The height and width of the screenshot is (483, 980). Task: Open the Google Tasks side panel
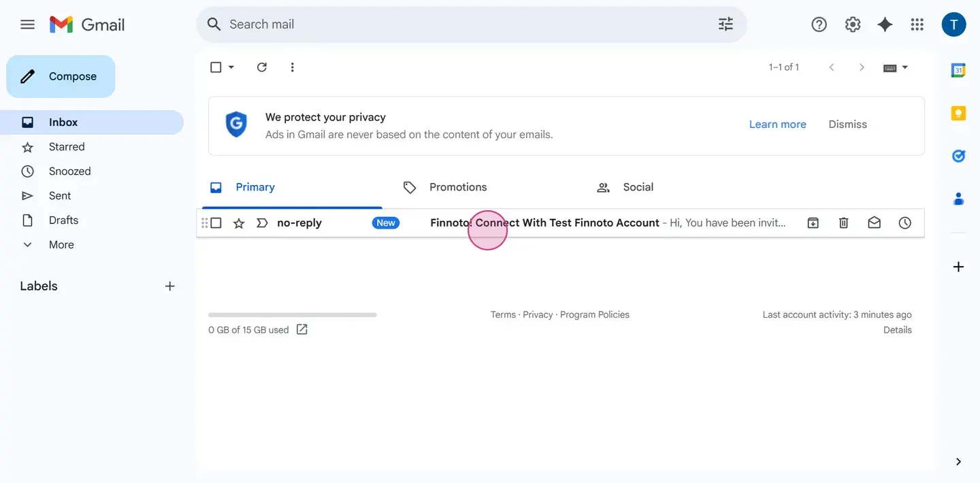[958, 156]
